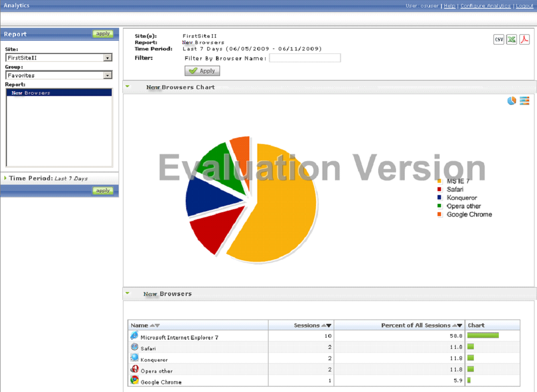Click the Internet Explorer 7 browser icon

(x=134, y=336)
